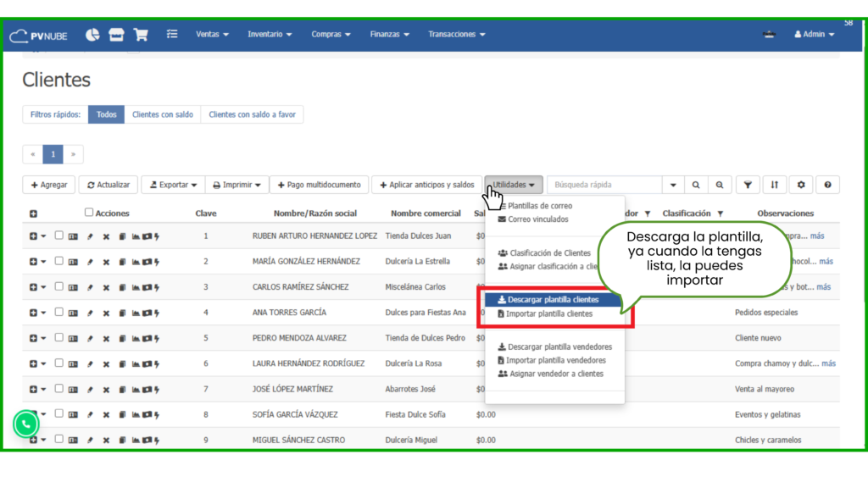Click pencil edit icon for Ruben Arturo row
The width and height of the screenshot is (868, 488).
click(91, 236)
